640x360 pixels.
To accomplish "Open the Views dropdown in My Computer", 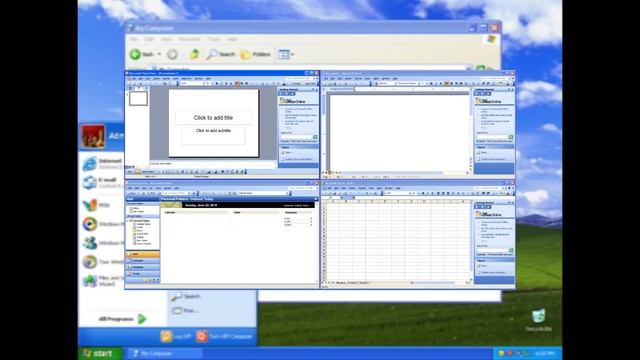I will click(286, 54).
